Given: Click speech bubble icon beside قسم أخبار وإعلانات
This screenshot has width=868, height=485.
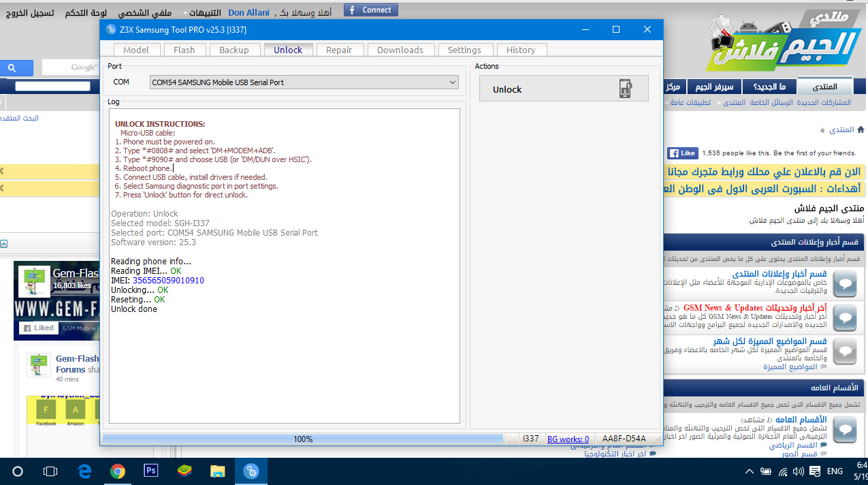Looking at the screenshot, I should coord(846,285).
